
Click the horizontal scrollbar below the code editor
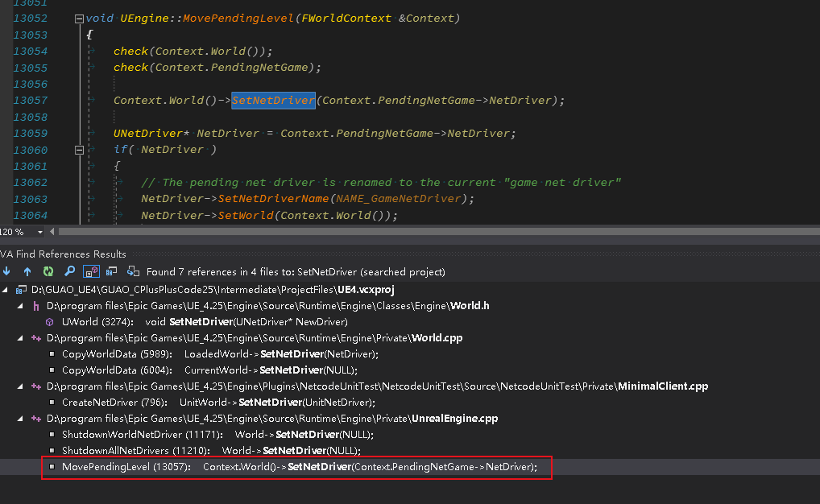tap(403, 233)
